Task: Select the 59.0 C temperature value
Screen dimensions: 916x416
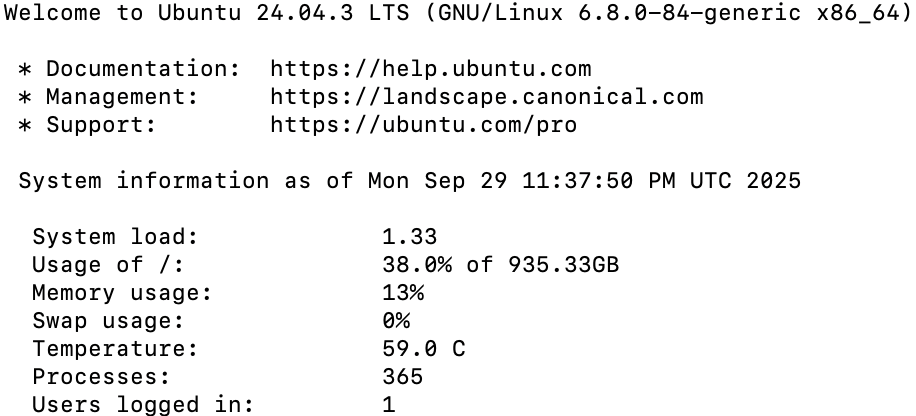Action: click(424, 349)
